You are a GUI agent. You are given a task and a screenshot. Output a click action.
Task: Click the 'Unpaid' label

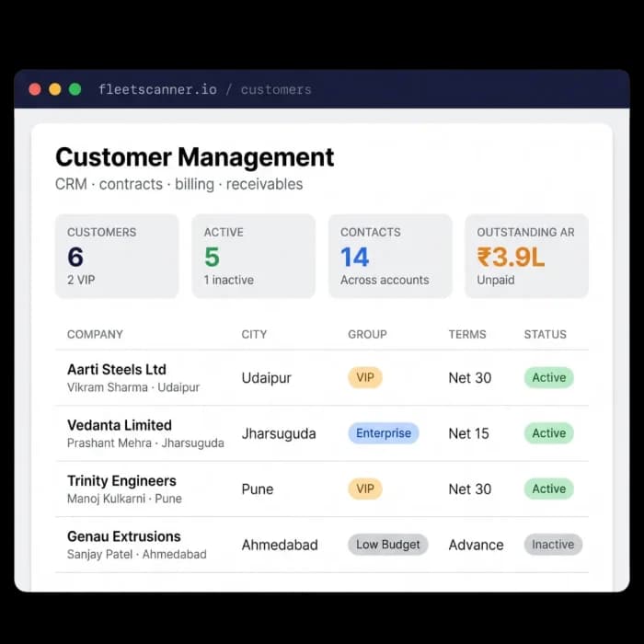point(496,280)
